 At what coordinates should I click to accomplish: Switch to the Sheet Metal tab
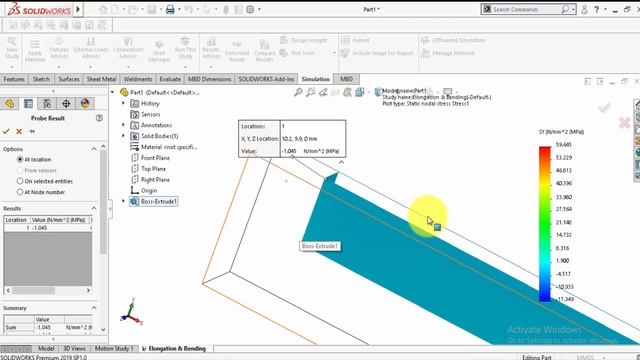click(102, 79)
